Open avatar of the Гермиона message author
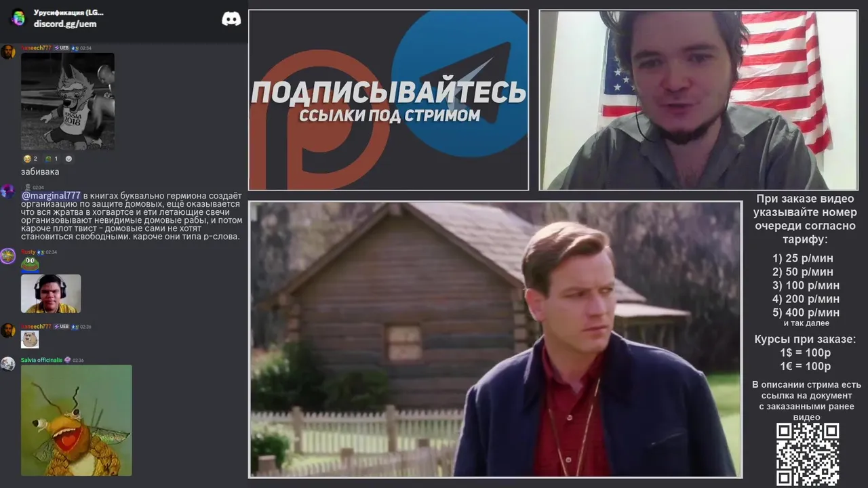This screenshot has height=488, width=868. point(7,191)
